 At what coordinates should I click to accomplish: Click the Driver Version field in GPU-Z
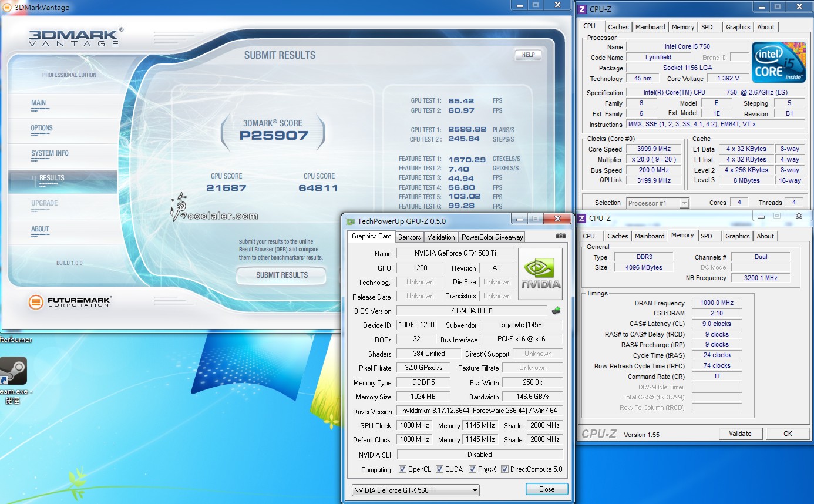[x=479, y=411]
